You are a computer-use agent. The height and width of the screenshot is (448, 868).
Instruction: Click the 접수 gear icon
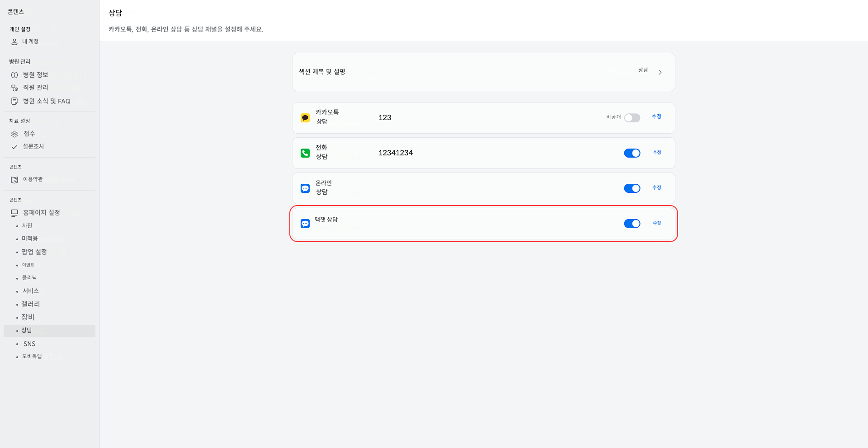click(x=14, y=134)
